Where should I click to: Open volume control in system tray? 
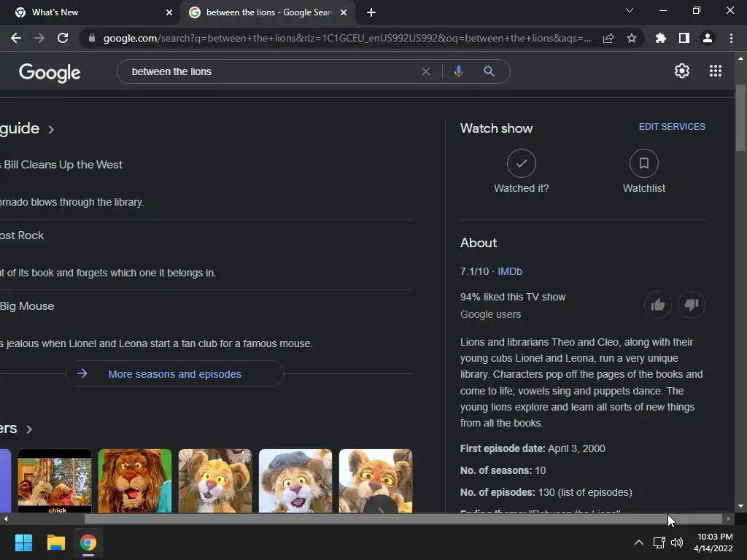coord(676,542)
